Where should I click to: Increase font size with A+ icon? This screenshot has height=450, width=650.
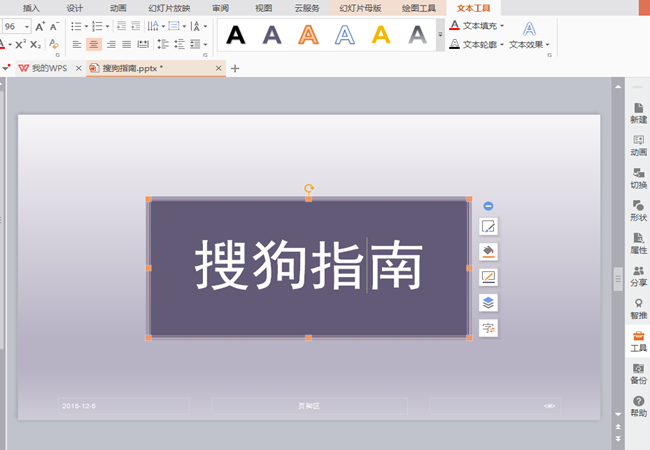40,27
